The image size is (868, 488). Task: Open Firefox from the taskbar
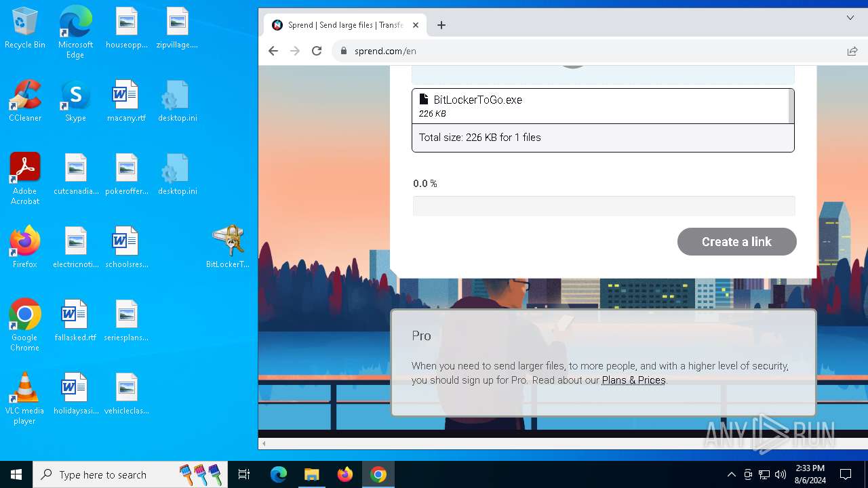click(x=345, y=474)
